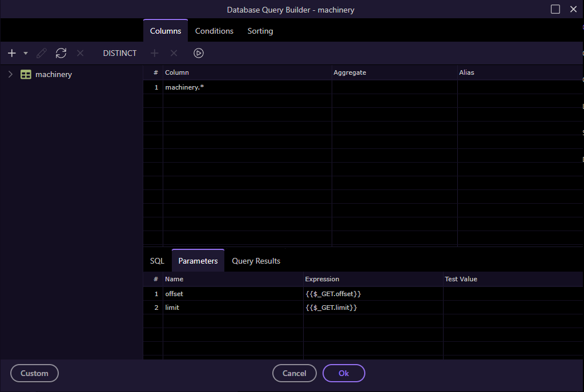584x392 pixels.
Task: Remove the selected column via the X icon
Action: [80, 52]
